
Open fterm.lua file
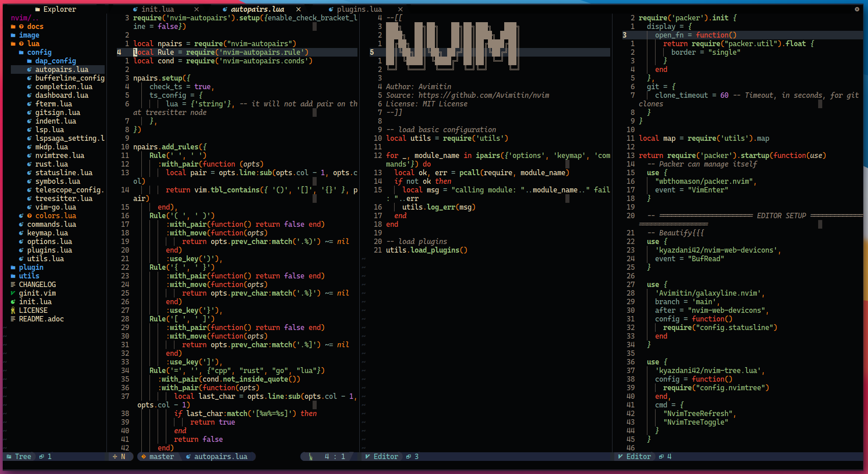coord(53,104)
